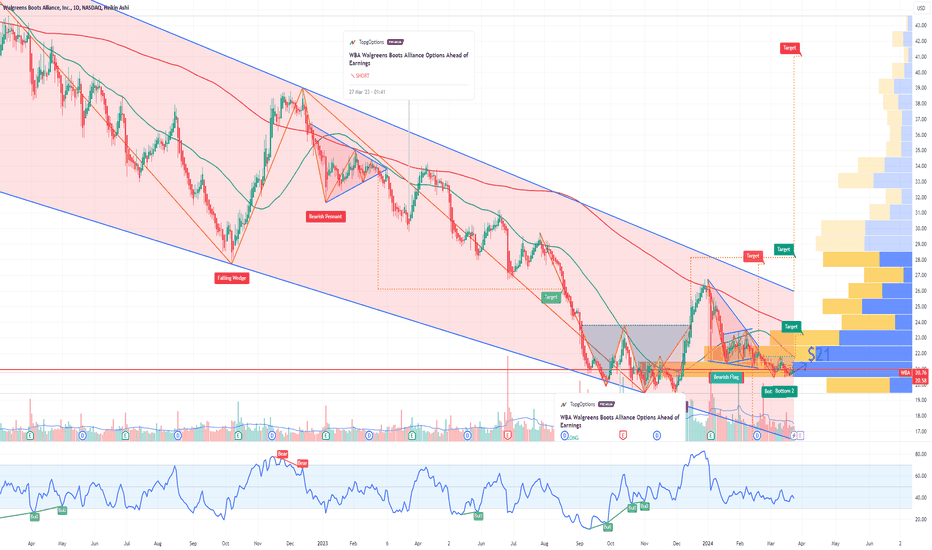Click the red earnings marker near October 2023
The width and height of the screenshot is (932, 550).
tap(623, 436)
